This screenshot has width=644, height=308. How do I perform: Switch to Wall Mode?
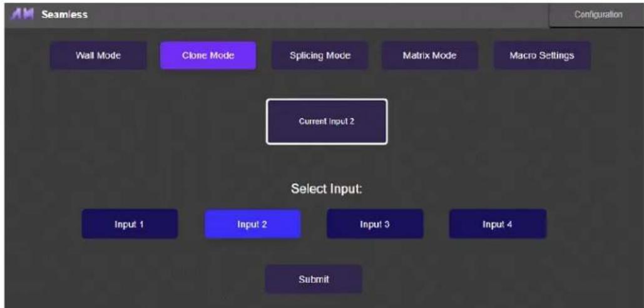point(98,56)
